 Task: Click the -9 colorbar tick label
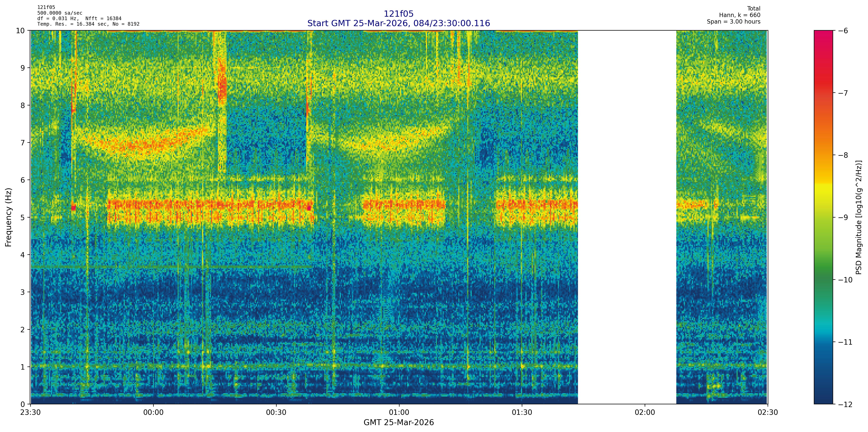(843, 217)
